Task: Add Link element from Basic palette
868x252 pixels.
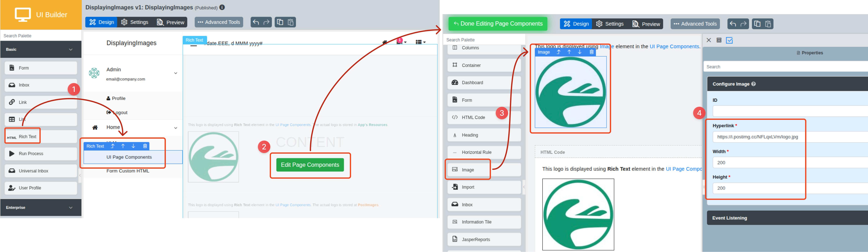Action: pyautogui.click(x=41, y=102)
